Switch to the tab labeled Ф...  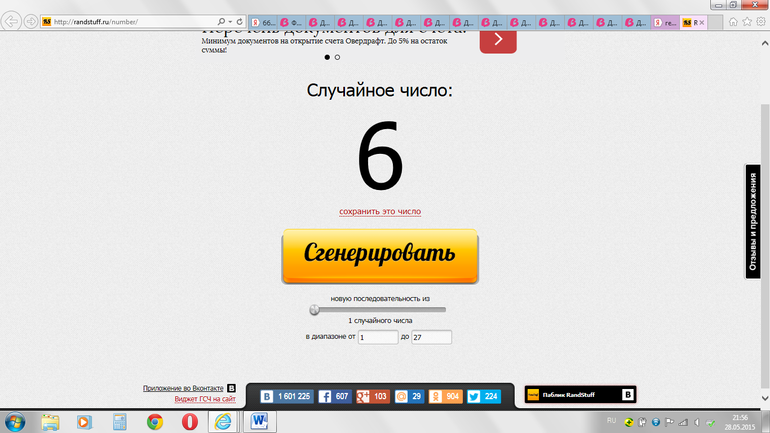click(292, 23)
